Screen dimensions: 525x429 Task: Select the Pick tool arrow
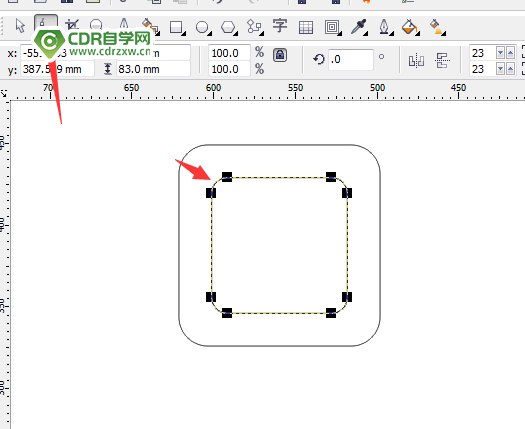[x=20, y=26]
